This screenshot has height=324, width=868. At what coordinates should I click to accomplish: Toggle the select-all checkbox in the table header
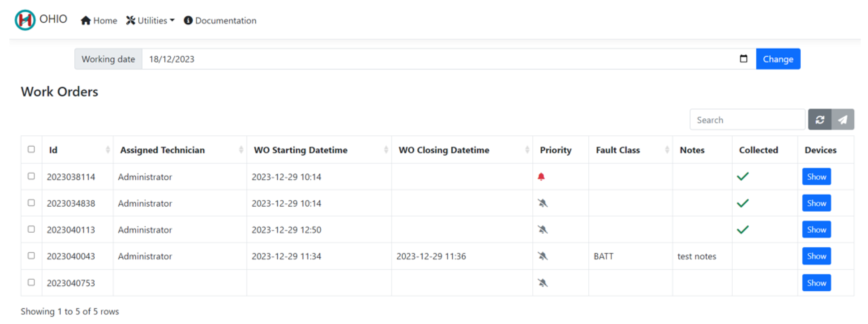point(31,149)
